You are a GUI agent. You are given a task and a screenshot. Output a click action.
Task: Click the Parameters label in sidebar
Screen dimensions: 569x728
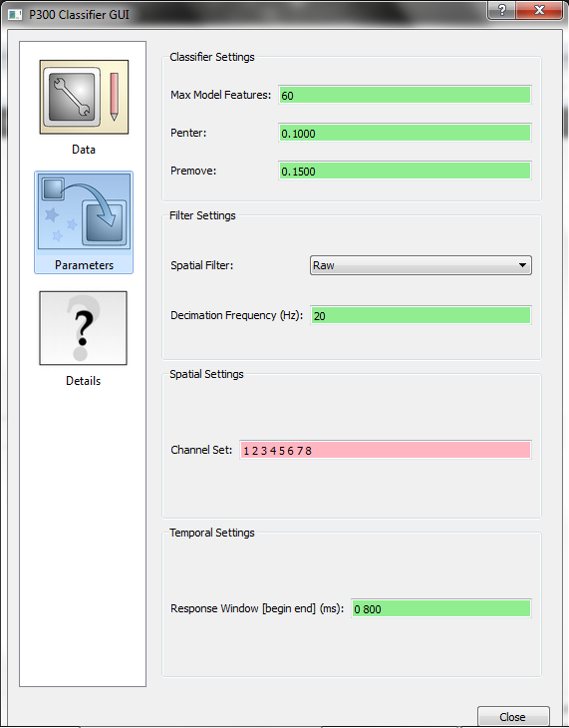84,265
